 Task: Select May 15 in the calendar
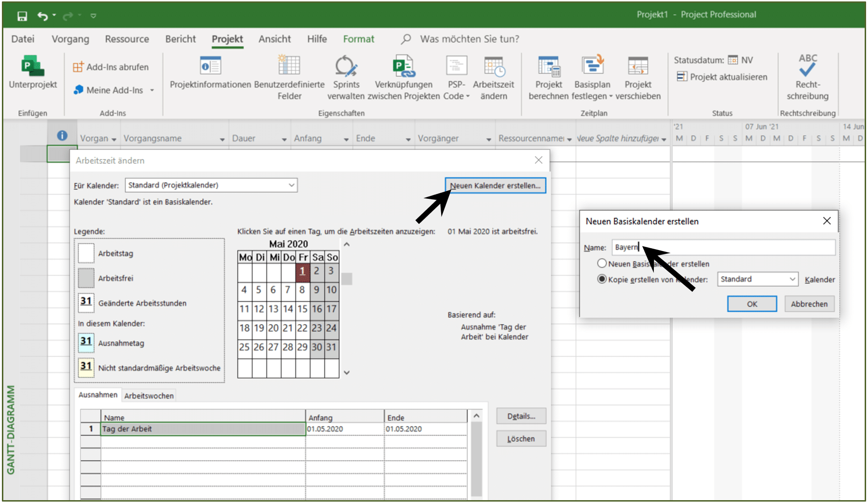302,309
